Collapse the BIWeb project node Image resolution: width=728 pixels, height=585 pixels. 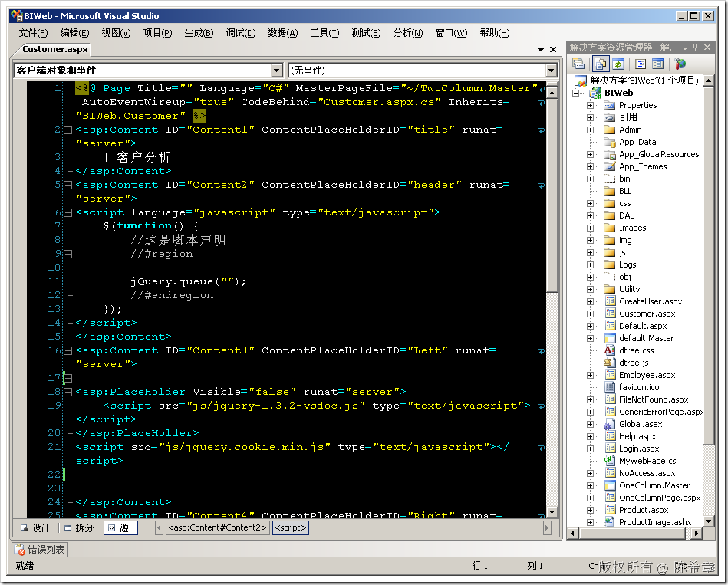[576, 93]
